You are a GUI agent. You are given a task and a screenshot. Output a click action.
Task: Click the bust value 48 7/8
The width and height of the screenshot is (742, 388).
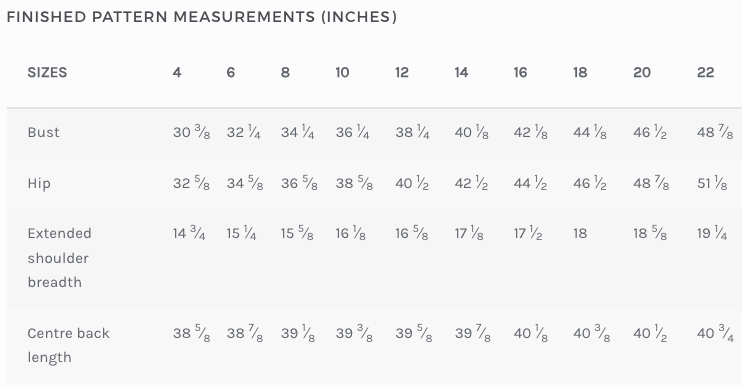coord(715,132)
